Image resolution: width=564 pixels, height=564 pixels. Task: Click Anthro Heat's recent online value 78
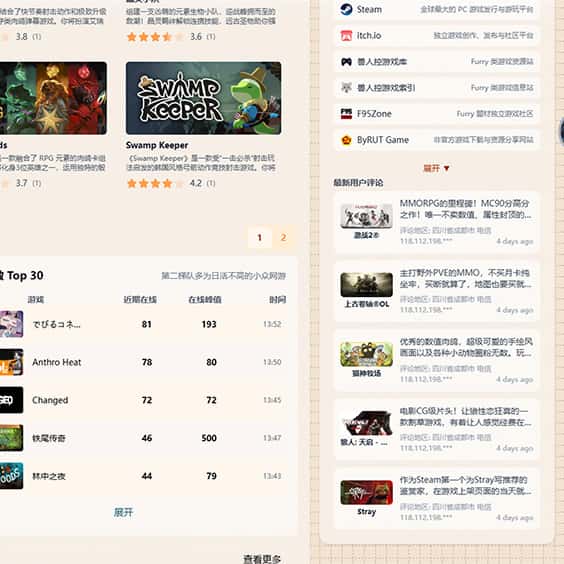pos(147,362)
